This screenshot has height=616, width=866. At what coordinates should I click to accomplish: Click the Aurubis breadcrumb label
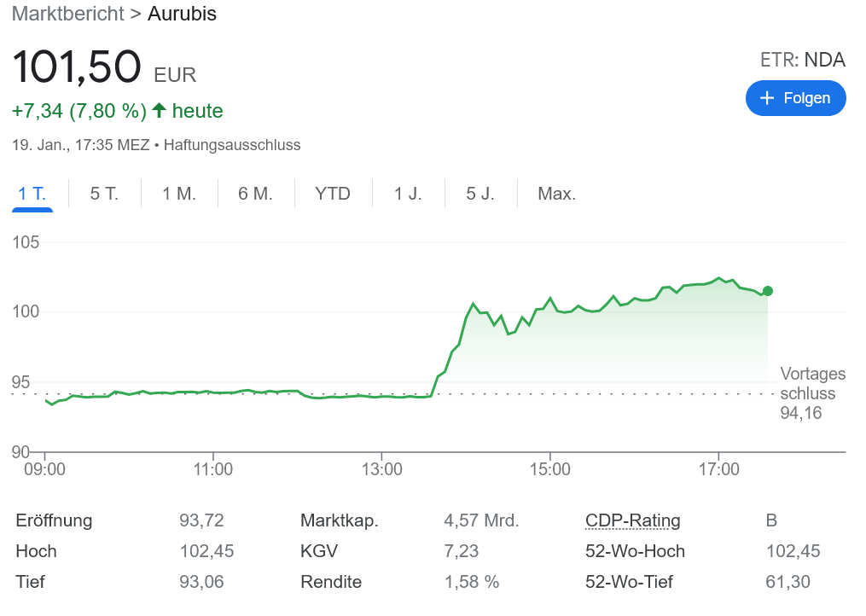pyautogui.click(x=182, y=14)
